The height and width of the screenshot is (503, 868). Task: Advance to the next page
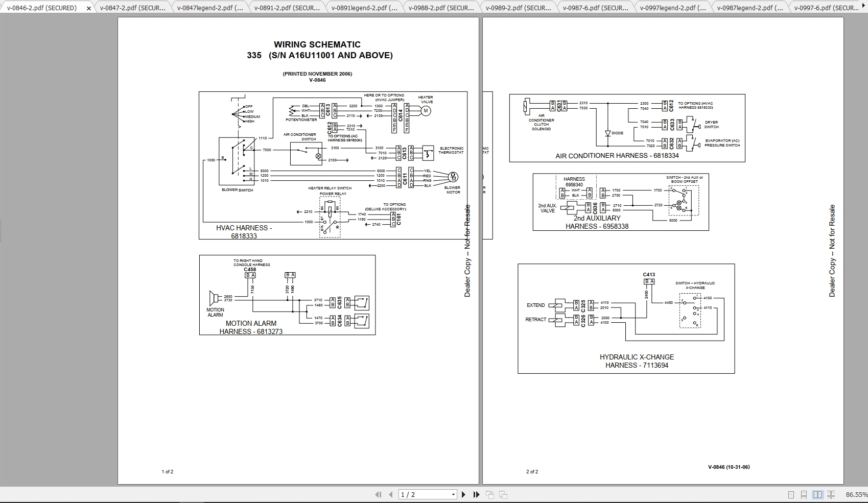(463, 494)
